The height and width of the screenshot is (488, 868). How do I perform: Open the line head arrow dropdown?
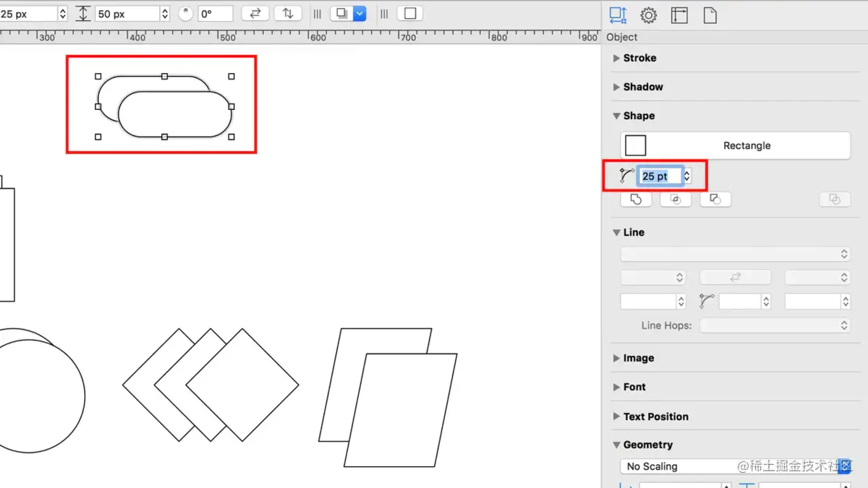tap(817, 278)
